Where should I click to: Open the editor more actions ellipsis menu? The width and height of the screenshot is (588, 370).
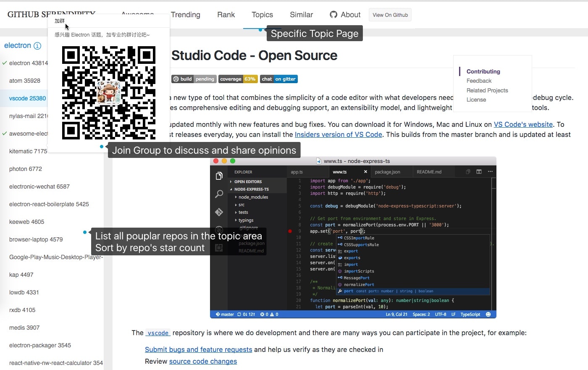coord(490,171)
